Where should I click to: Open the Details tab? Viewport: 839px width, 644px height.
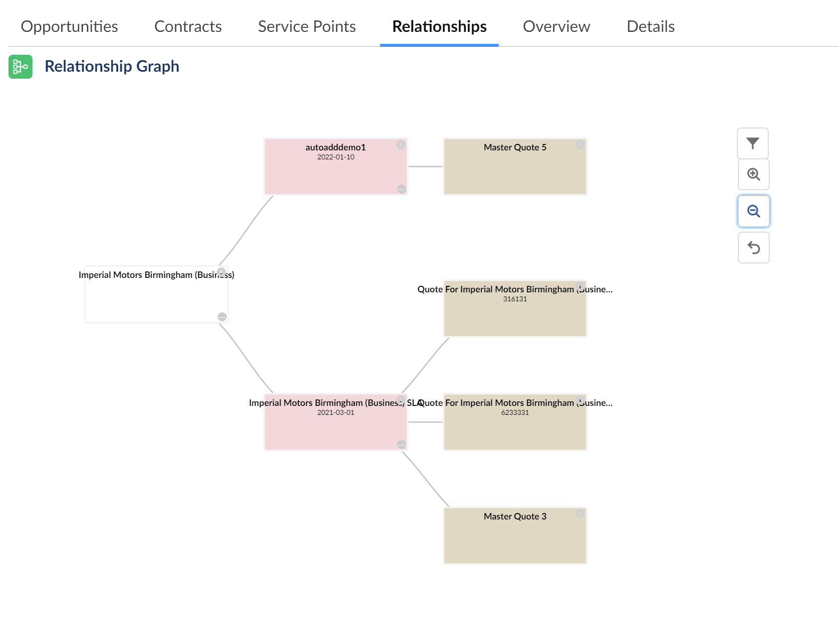(651, 26)
